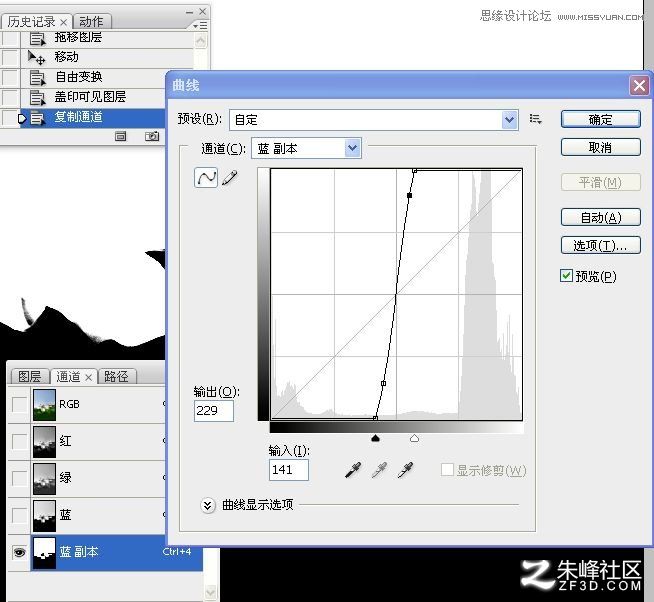Select the 盖印可见图层 history state
Viewport: 654px width, 602px height.
[x=94, y=97]
